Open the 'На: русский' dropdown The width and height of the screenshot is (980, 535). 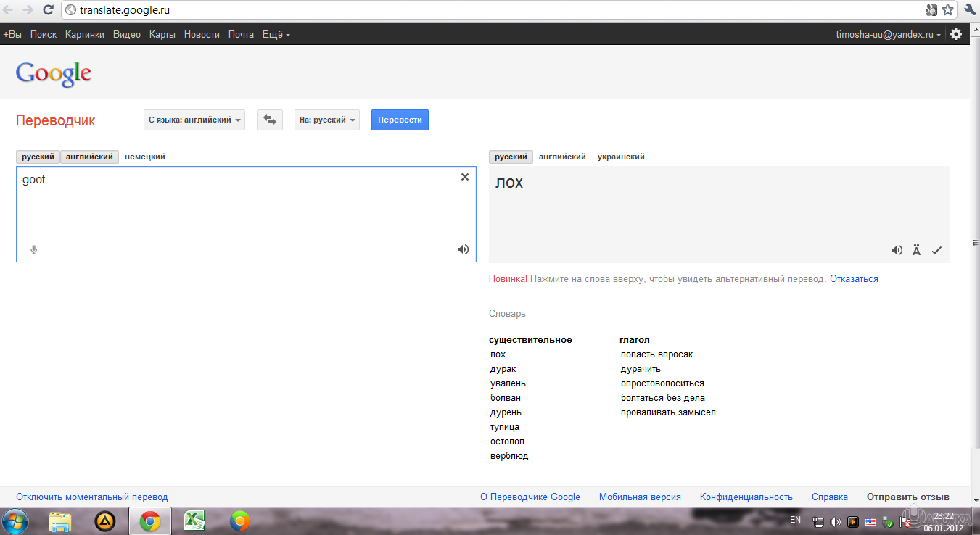pos(327,120)
